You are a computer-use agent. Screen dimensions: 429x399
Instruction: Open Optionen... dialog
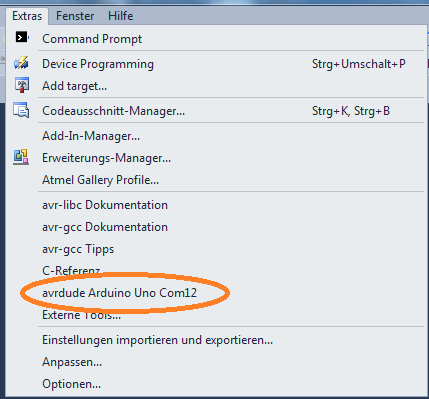71,384
